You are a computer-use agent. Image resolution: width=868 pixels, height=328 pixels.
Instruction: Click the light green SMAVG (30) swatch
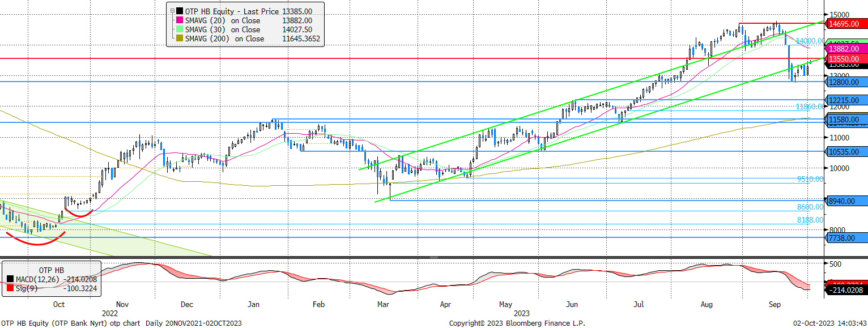pyautogui.click(x=180, y=29)
